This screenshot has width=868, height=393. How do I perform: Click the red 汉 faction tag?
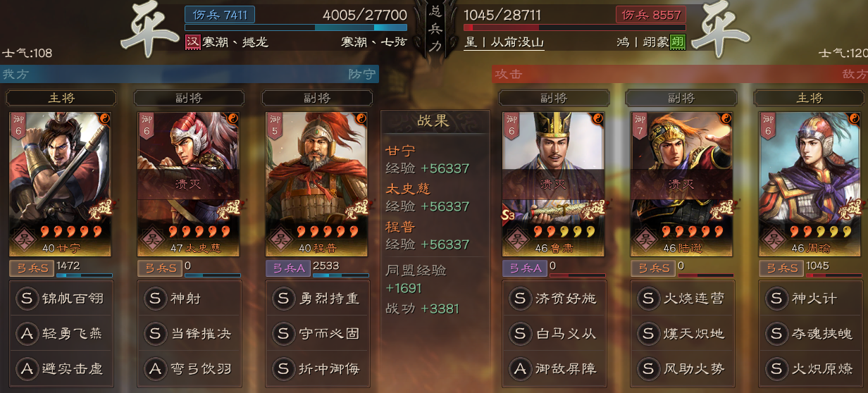(192, 42)
